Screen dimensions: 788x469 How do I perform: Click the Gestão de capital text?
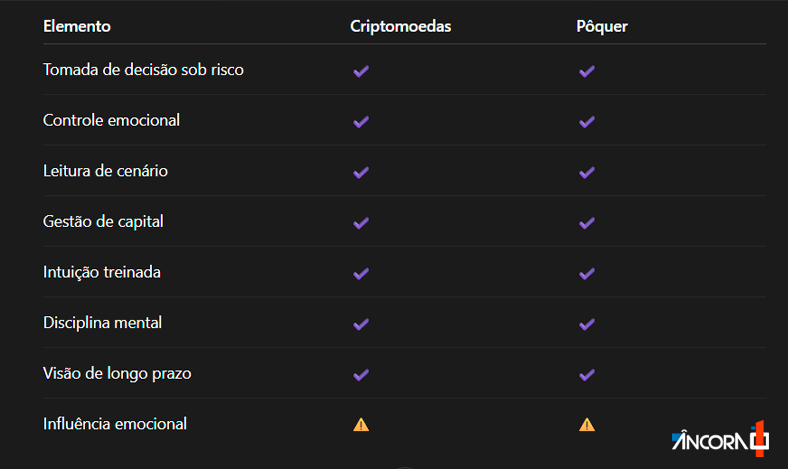tap(103, 222)
